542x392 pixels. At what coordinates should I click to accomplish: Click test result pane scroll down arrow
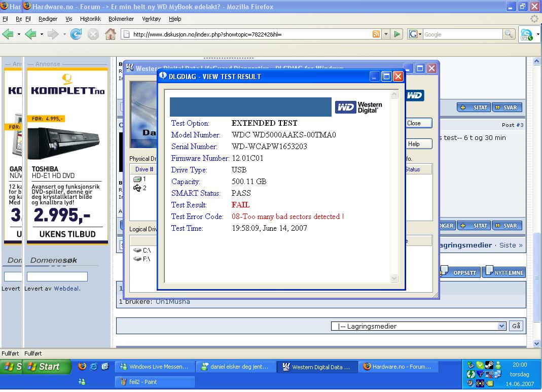tap(394, 278)
